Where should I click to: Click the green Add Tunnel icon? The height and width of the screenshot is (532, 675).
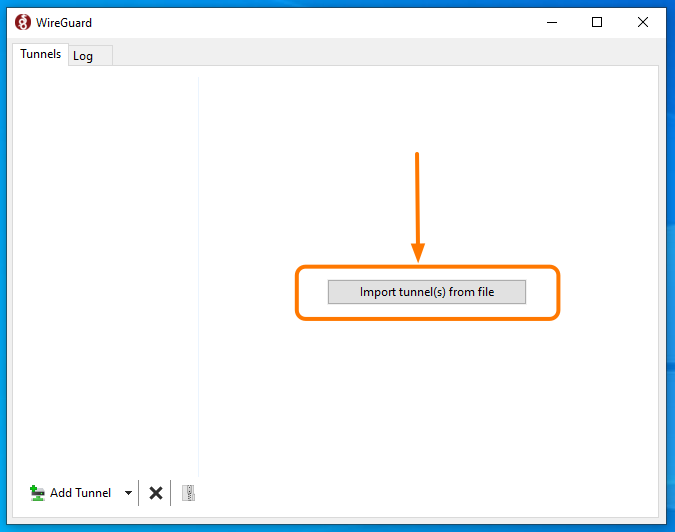click(37, 493)
